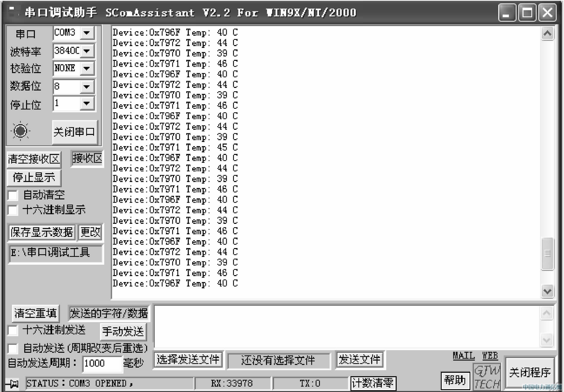Click the pin icon in status bar
This screenshot has height=392, width=564.
(x=13, y=383)
